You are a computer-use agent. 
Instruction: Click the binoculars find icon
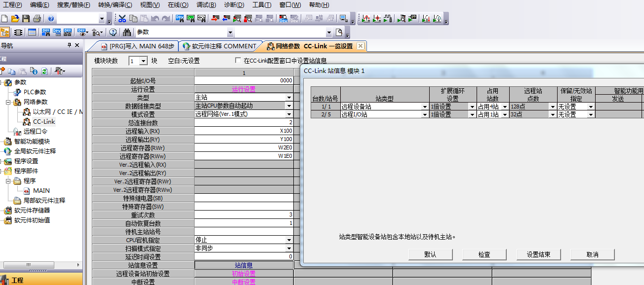click(127, 33)
